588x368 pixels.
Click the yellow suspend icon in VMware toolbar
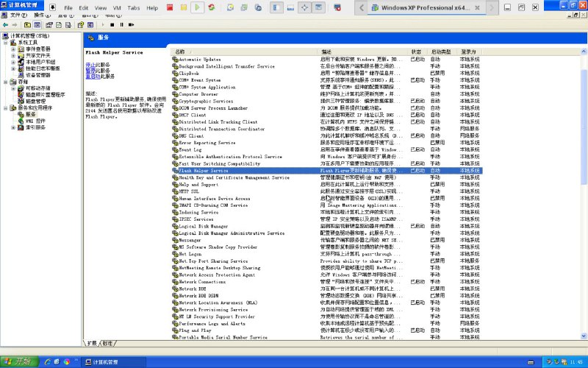click(x=183, y=7)
